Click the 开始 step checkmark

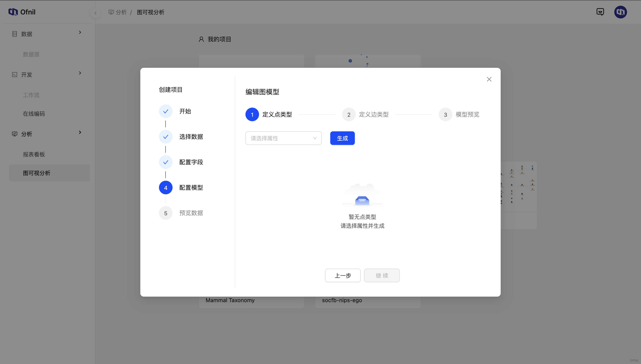click(x=166, y=111)
